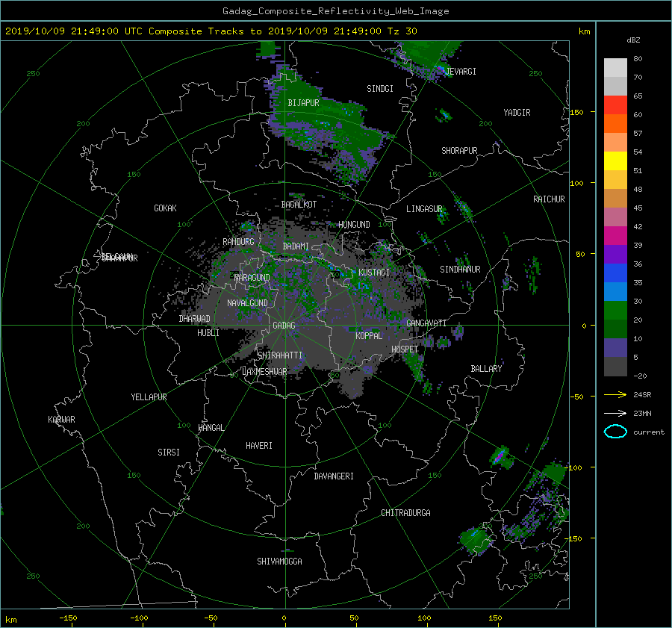Screen dimensions: 672x628
Task: Click the BADAMI city label
Action: click(x=296, y=246)
